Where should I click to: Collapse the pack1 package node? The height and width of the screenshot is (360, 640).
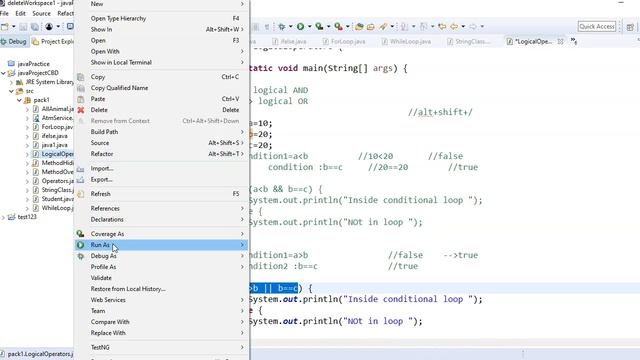19,100
